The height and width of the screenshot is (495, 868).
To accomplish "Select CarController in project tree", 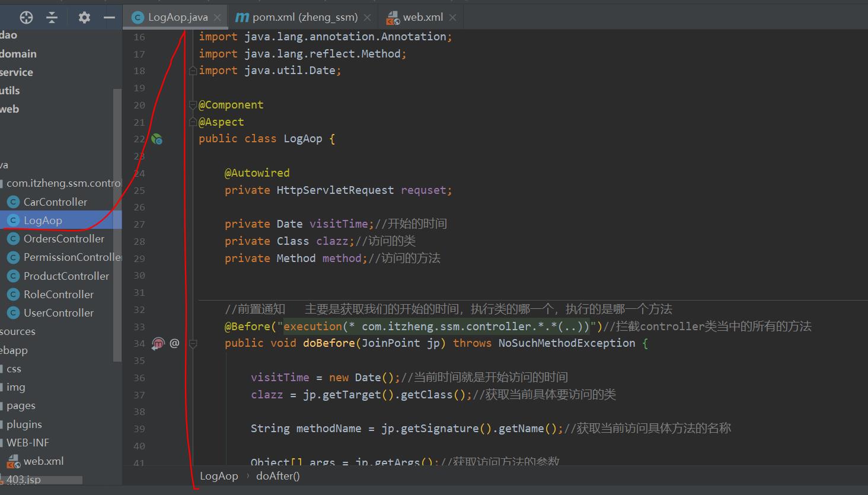I will (55, 202).
